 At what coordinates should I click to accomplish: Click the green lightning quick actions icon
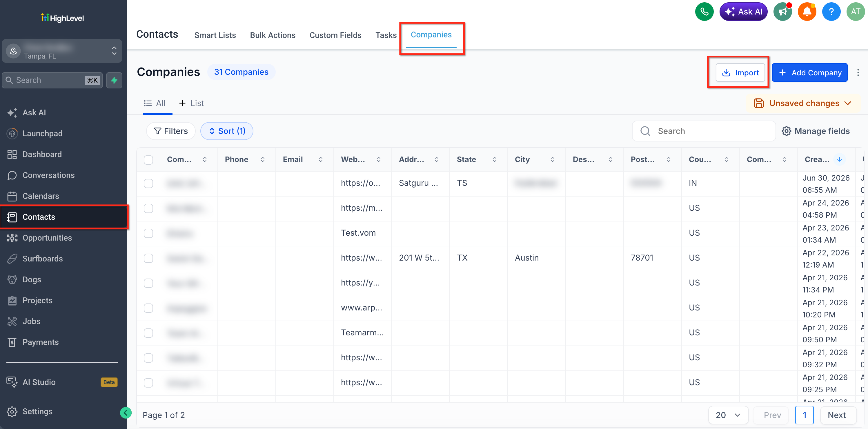tap(114, 80)
